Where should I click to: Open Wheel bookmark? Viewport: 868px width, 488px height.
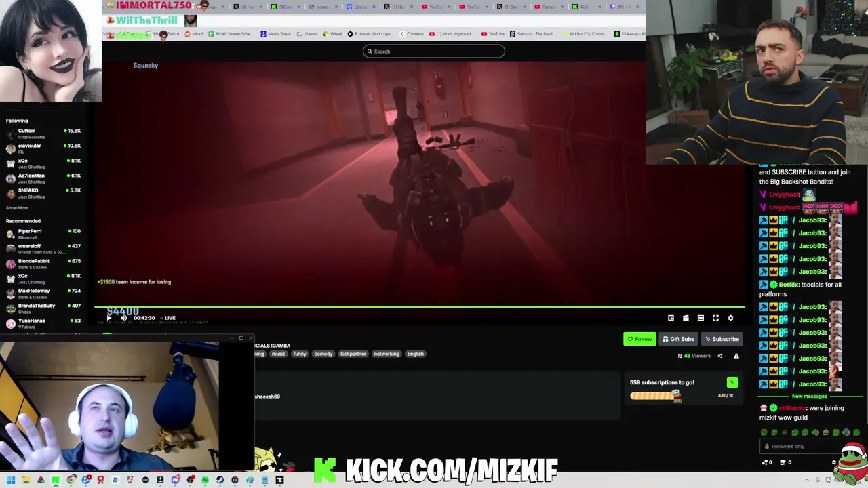click(x=332, y=34)
